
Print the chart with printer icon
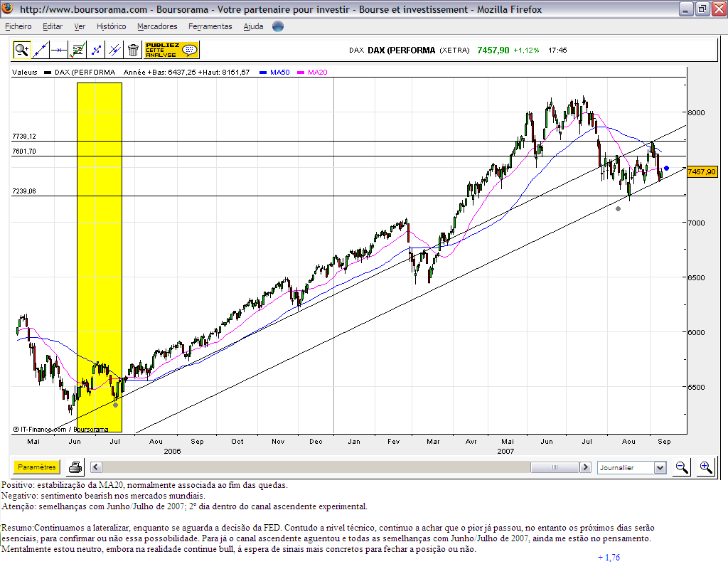click(x=75, y=467)
